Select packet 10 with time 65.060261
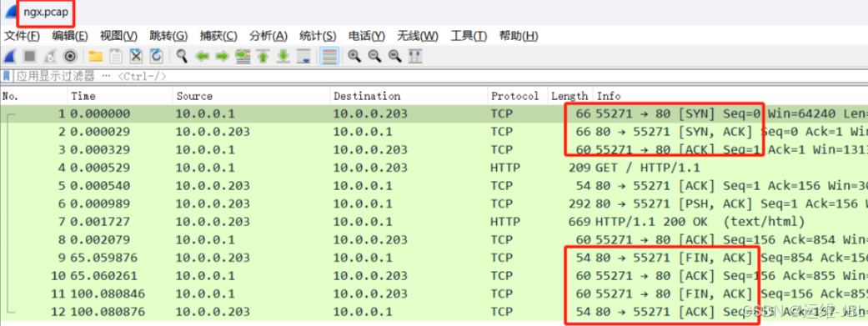This screenshot has height=326, width=868. point(434,276)
